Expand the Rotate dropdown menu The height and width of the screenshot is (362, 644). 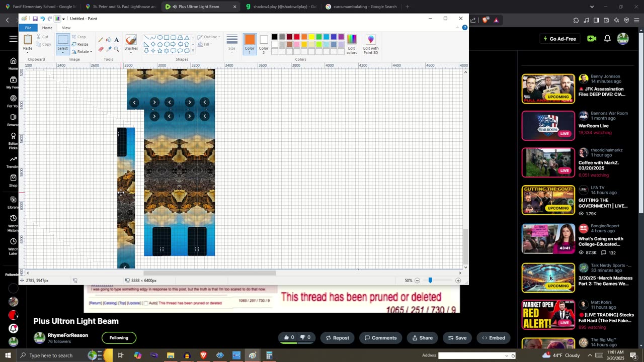tap(91, 52)
